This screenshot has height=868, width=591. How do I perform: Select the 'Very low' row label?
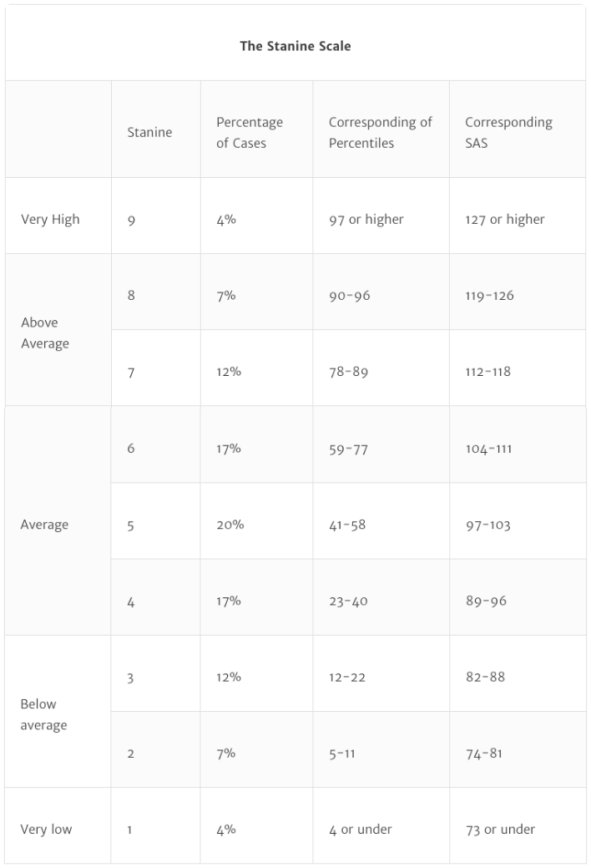point(47,829)
